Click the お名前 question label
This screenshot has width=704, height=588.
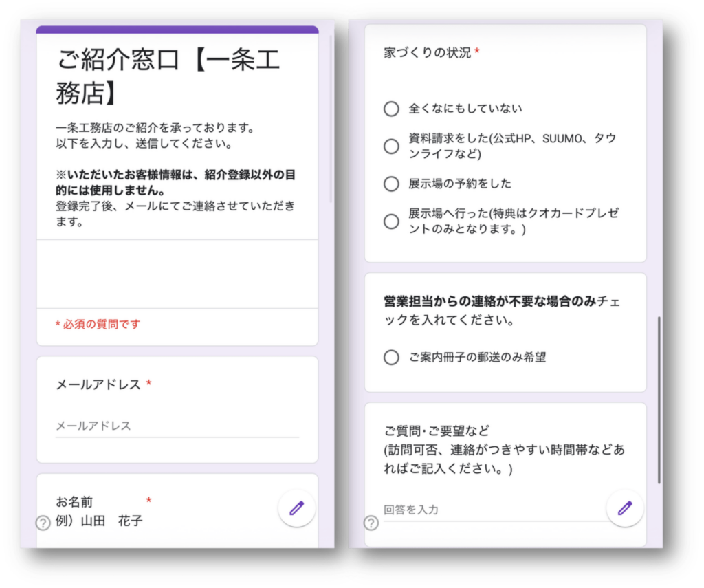[74, 502]
